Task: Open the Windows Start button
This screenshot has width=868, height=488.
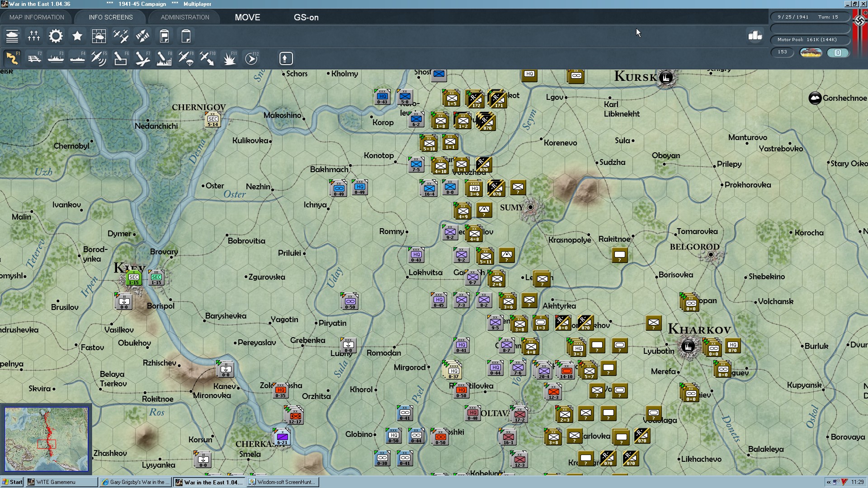Action: coord(12,482)
